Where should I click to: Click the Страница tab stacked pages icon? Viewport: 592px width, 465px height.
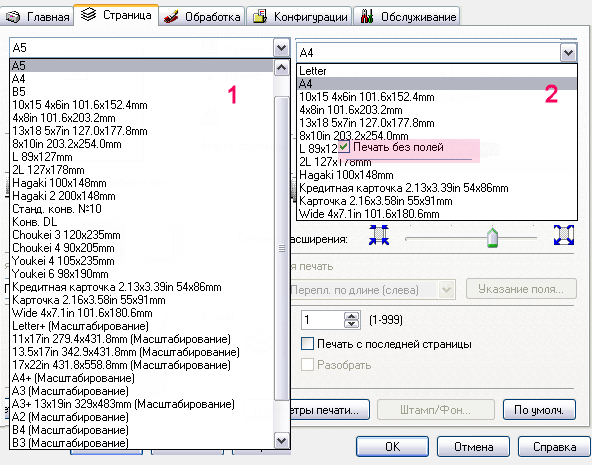[x=89, y=15]
